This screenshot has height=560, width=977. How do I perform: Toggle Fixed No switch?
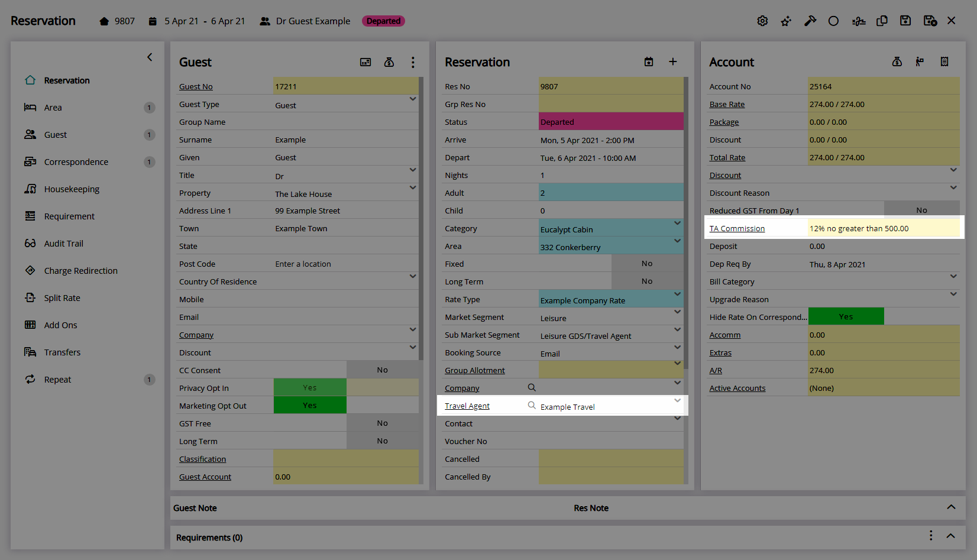tap(647, 263)
